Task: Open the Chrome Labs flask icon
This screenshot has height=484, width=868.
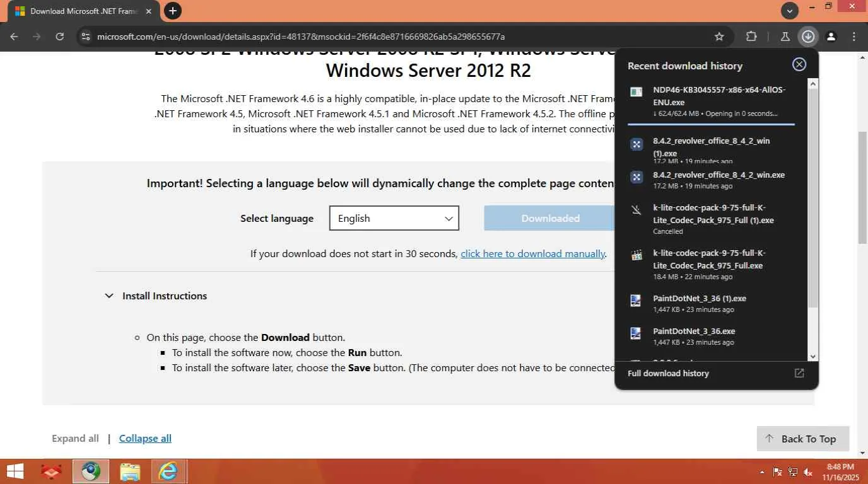Action: click(785, 37)
